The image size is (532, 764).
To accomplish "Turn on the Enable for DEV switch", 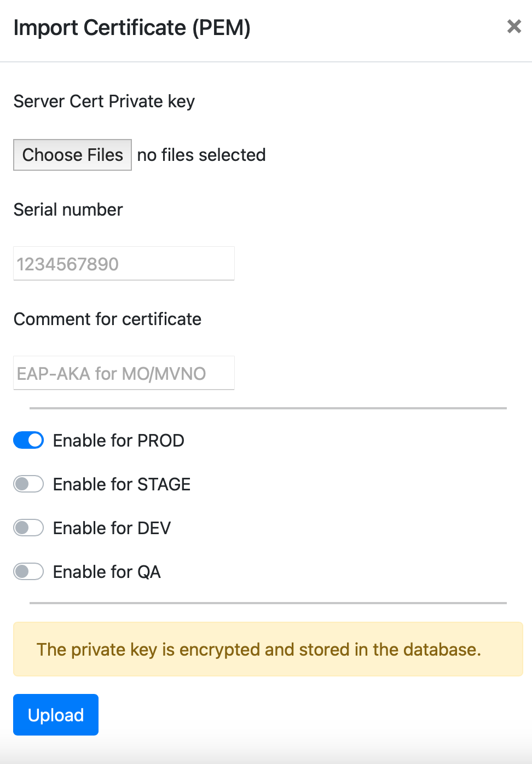I will (x=28, y=528).
